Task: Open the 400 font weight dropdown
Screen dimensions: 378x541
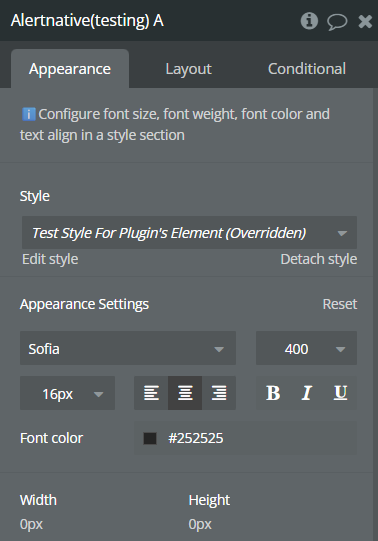Action: (306, 348)
